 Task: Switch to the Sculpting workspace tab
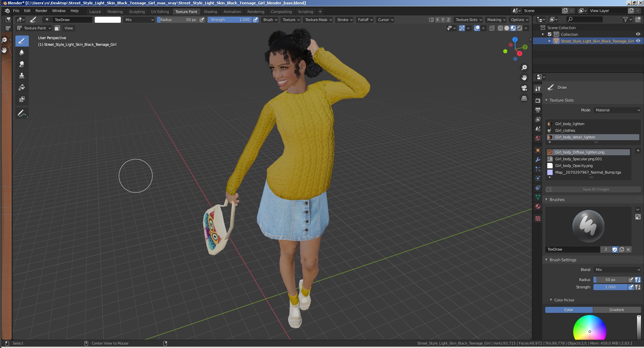tap(137, 12)
